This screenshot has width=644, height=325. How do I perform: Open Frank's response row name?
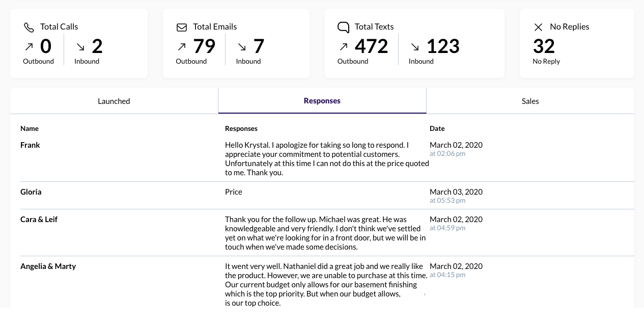[x=31, y=146]
